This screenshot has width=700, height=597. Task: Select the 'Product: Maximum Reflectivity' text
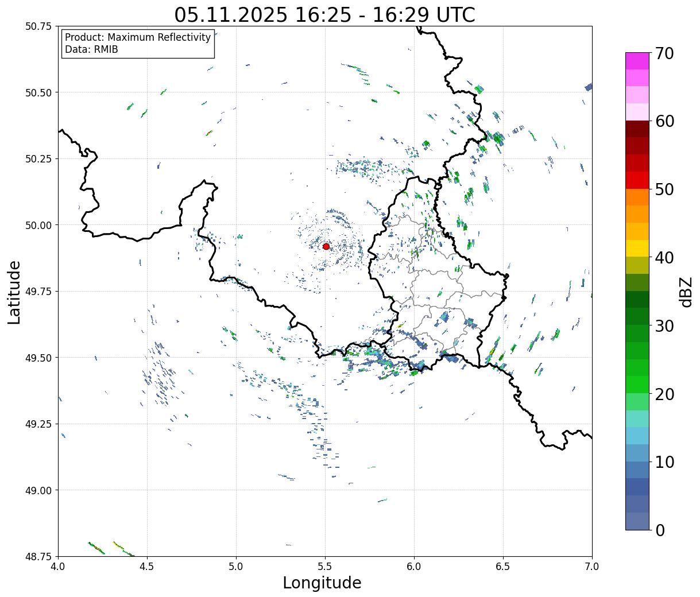pyautogui.click(x=138, y=37)
